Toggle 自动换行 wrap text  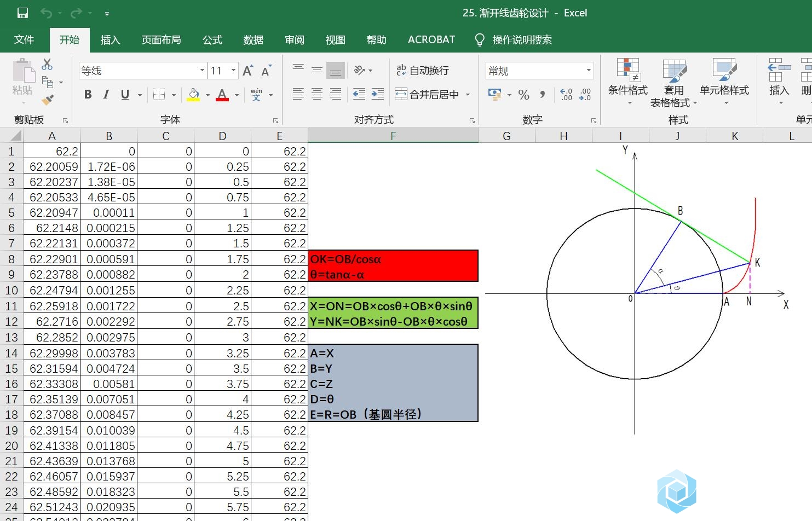coord(423,70)
